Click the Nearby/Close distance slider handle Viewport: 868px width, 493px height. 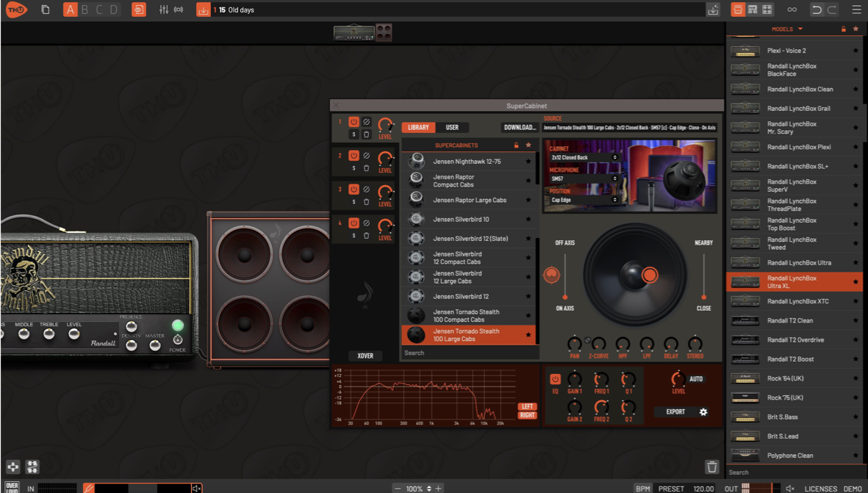click(703, 298)
